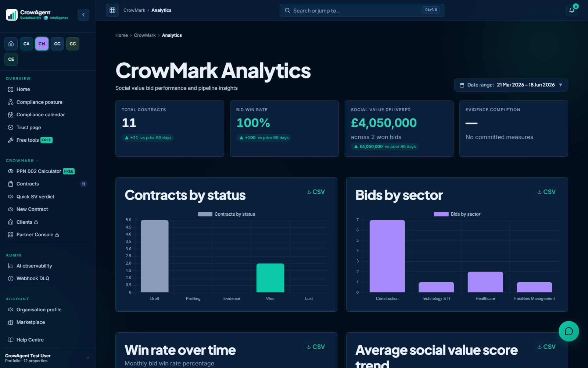The height and width of the screenshot is (368, 588).
Task: Open Trust page
Action: pyautogui.click(x=47, y=127)
